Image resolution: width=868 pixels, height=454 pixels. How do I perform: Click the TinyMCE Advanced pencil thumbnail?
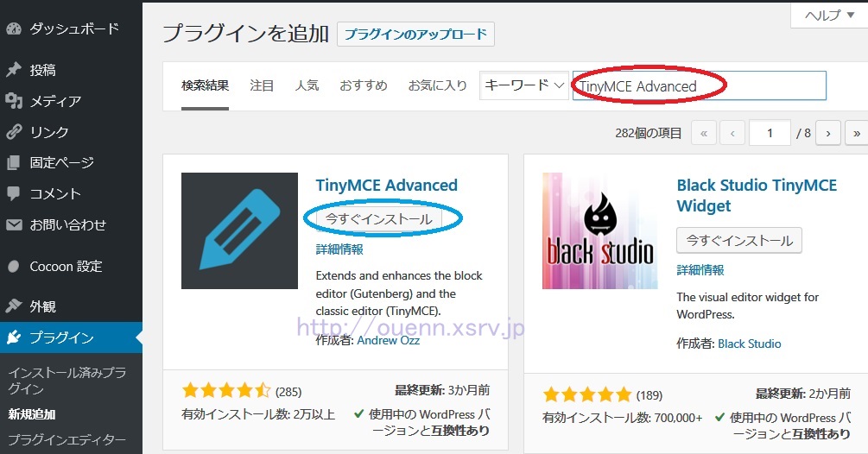coord(239,230)
